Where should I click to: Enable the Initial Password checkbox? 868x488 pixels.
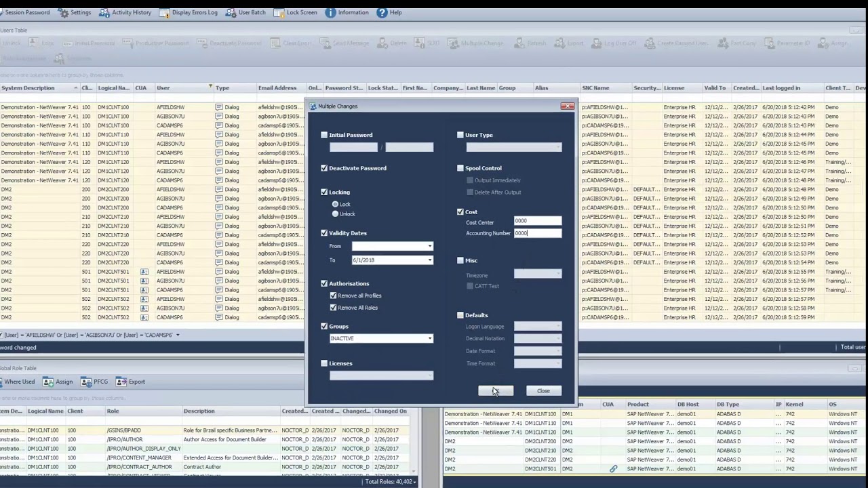coord(324,135)
